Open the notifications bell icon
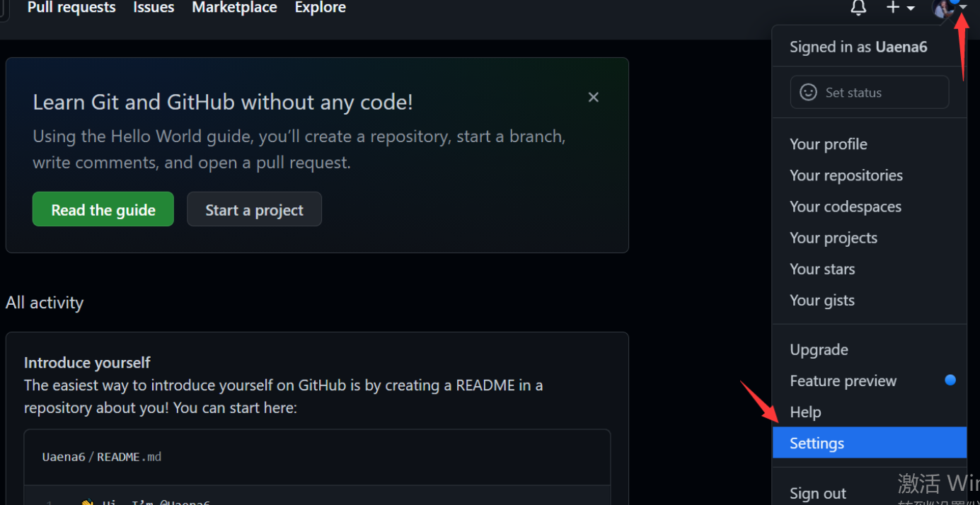The width and height of the screenshot is (980, 505). click(x=858, y=8)
